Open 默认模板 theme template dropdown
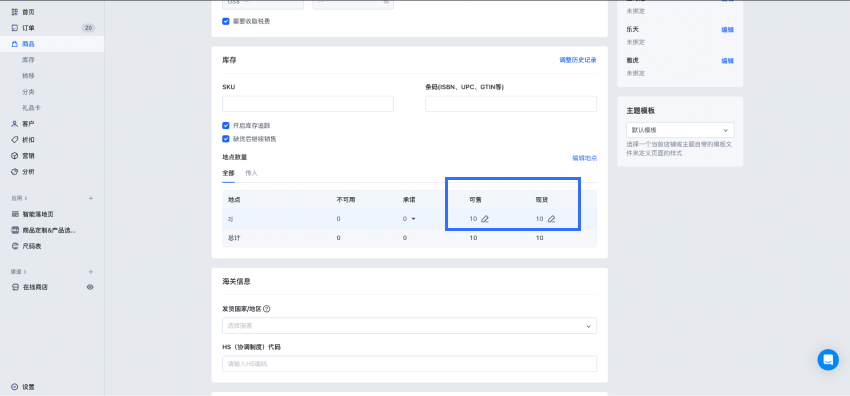The width and height of the screenshot is (850, 396). point(680,130)
